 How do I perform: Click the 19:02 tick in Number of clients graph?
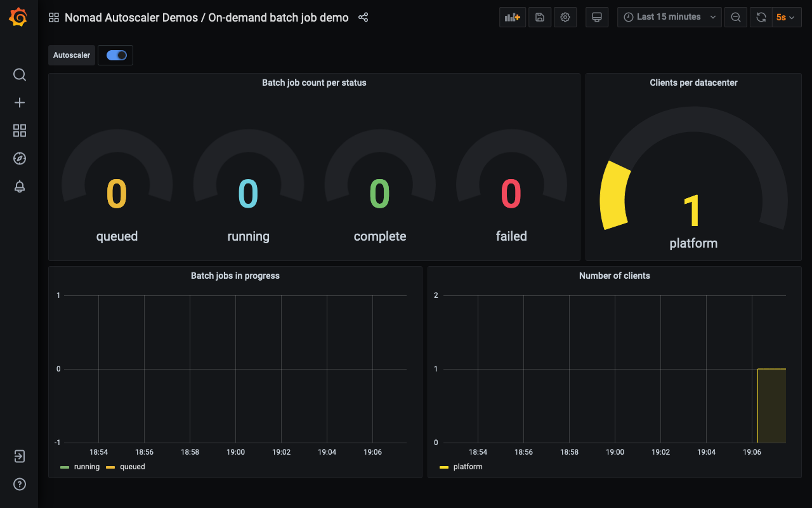[x=660, y=452]
